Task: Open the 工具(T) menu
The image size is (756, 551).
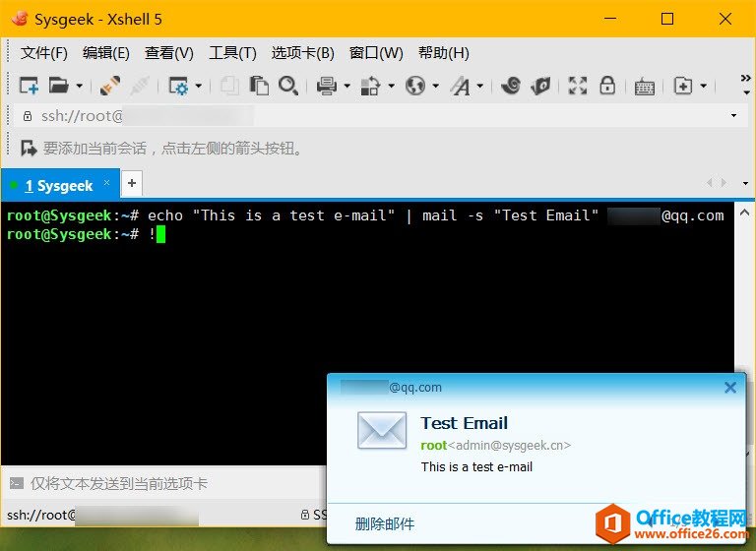Action: (x=232, y=52)
